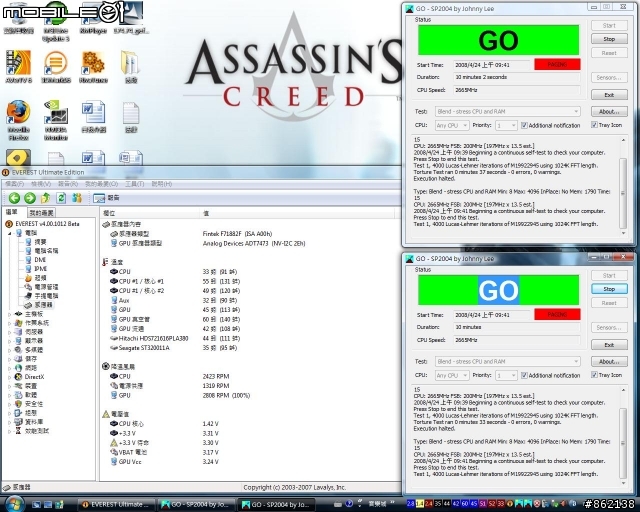Viewport: 640px width, 512px height.
Task: Click the two-people icon in EVEREST toolbar
Action: (77, 198)
